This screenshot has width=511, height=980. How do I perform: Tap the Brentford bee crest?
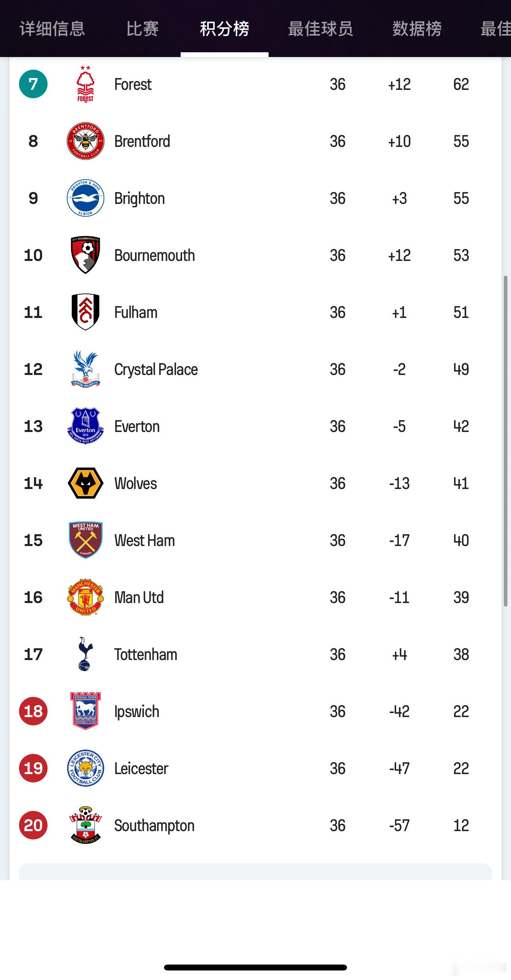[85, 141]
